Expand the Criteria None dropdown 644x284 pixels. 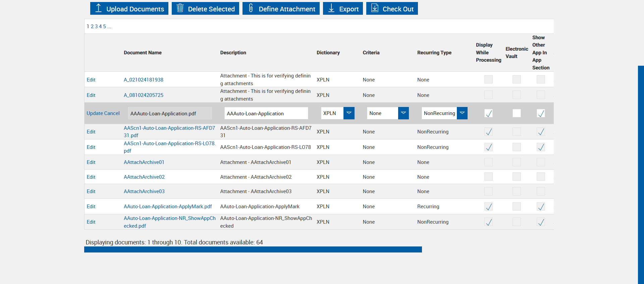point(404,113)
